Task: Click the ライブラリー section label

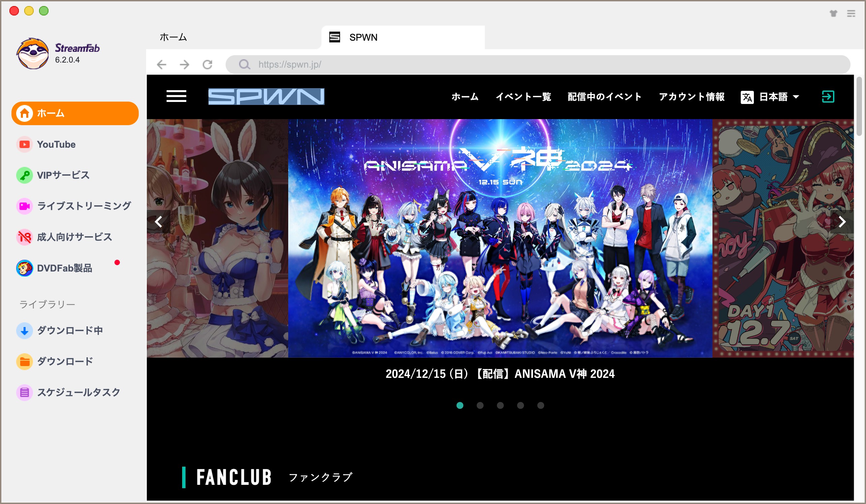Action: [x=47, y=304]
